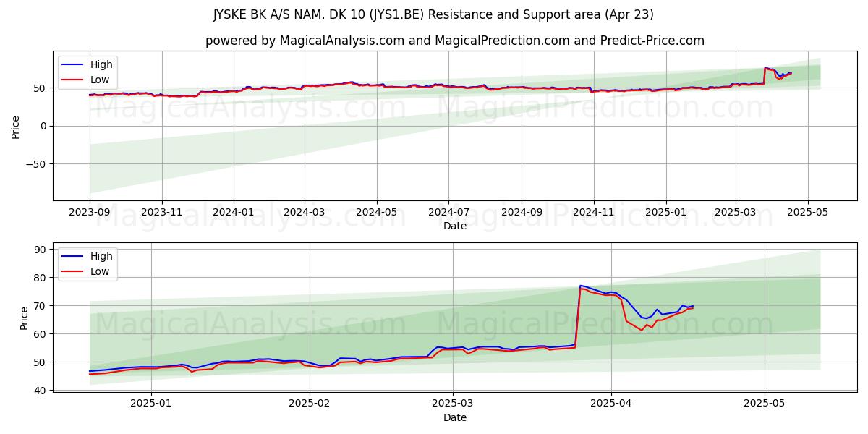This screenshot has height=434, width=868.
Task: Click the price spike peak in bottom chart
Action: pyautogui.click(x=580, y=286)
